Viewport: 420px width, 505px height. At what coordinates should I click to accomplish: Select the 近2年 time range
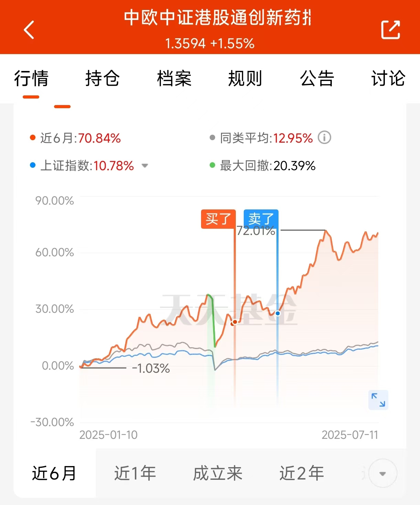point(302,473)
